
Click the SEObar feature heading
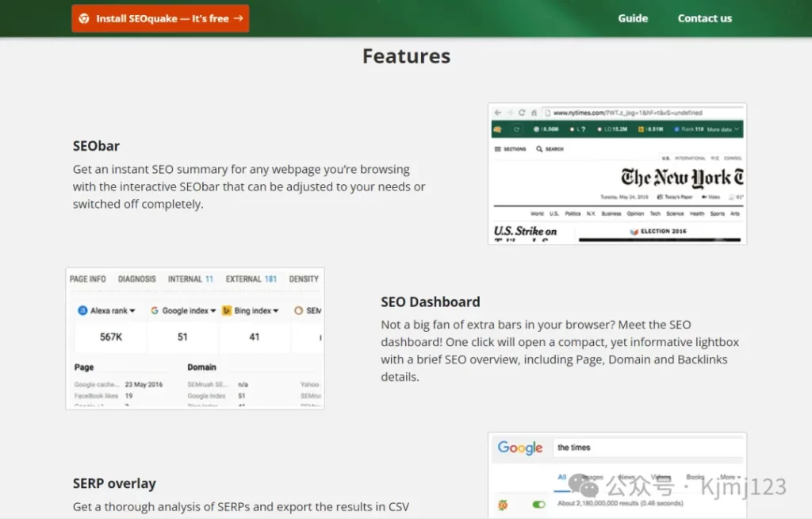coord(96,146)
